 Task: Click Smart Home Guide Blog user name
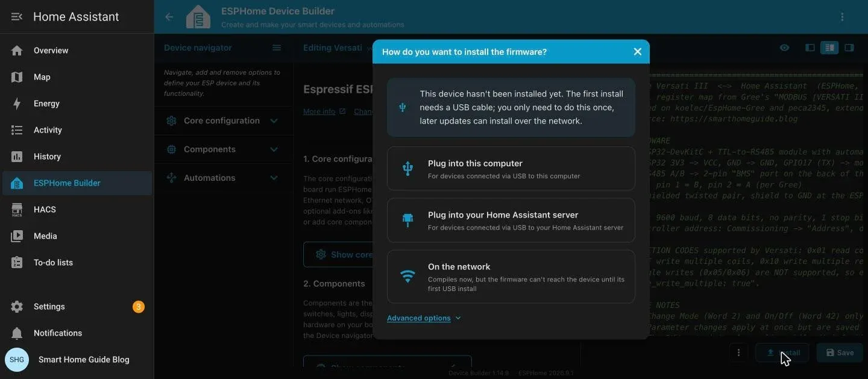coord(84,360)
